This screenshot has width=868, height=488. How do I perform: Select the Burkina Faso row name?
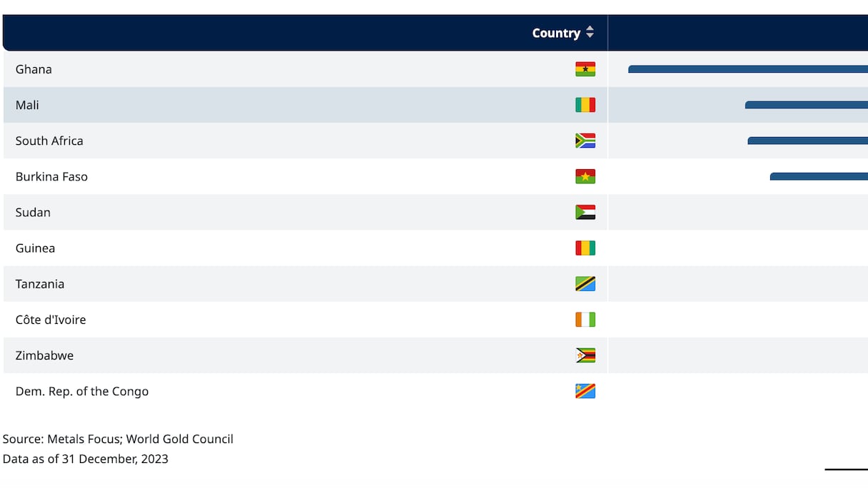(x=51, y=176)
